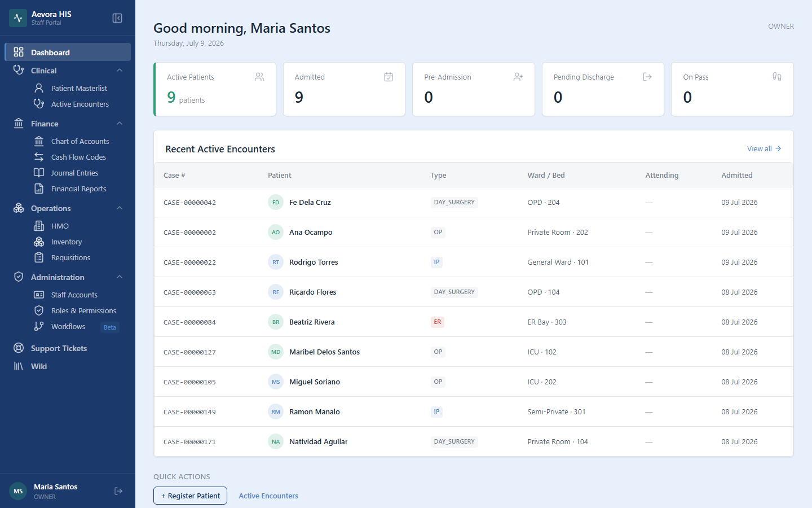
Task: Click the Requisitions clipboard icon
Action: [39, 257]
